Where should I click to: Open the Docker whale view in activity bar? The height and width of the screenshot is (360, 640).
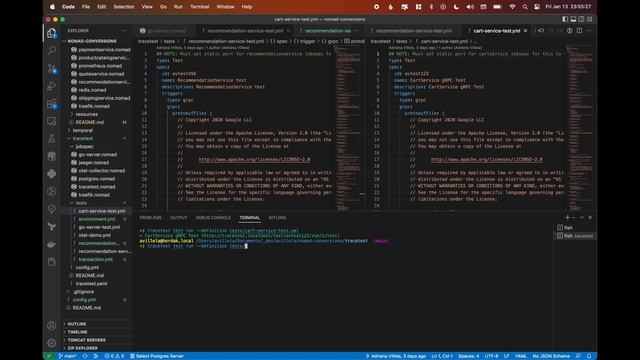pyautogui.click(x=52, y=244)
